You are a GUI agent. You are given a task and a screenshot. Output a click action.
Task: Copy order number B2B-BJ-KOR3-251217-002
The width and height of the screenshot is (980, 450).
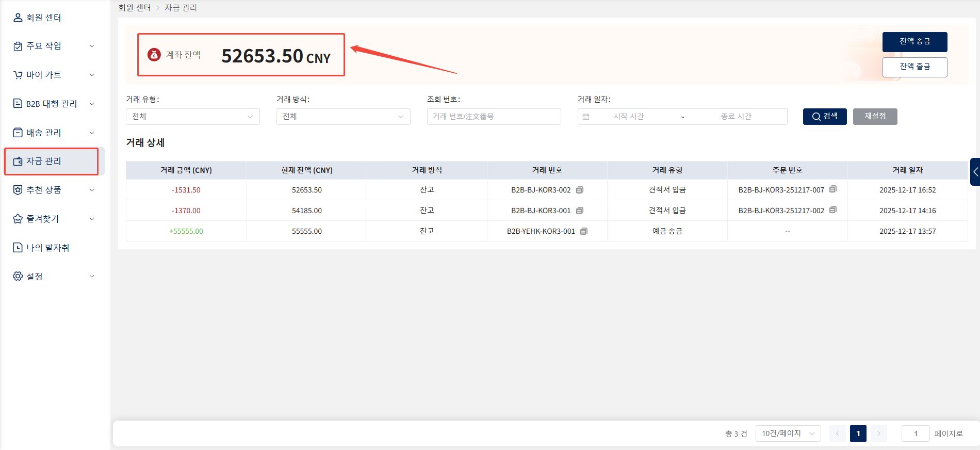833,210
